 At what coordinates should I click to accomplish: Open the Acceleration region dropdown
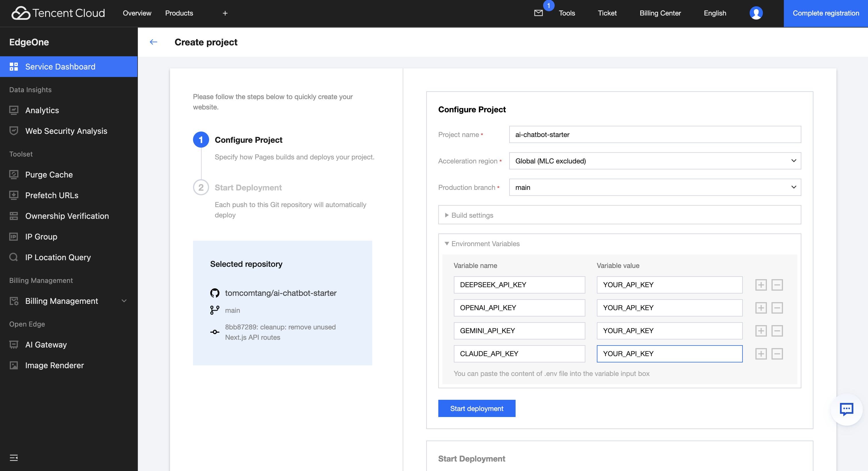(655, 161)
